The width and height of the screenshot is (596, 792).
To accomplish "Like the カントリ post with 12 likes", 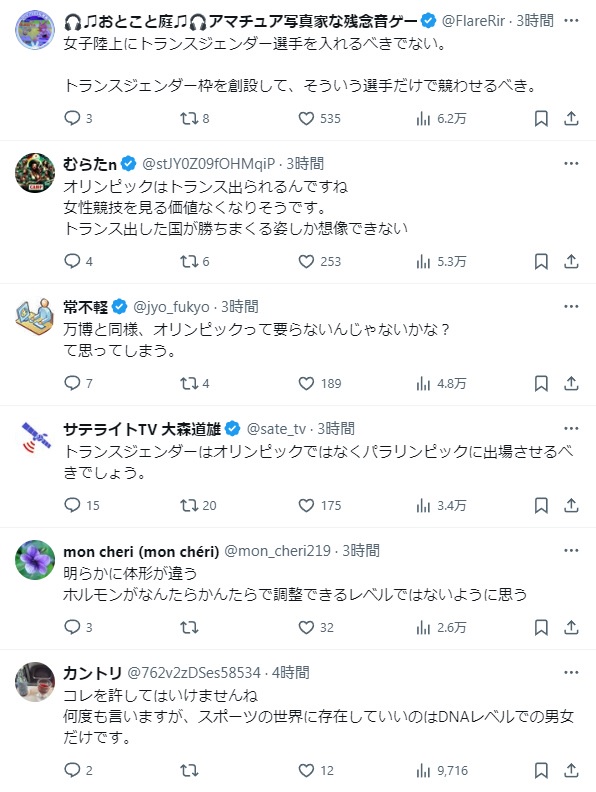I will [x=316, y=770].
